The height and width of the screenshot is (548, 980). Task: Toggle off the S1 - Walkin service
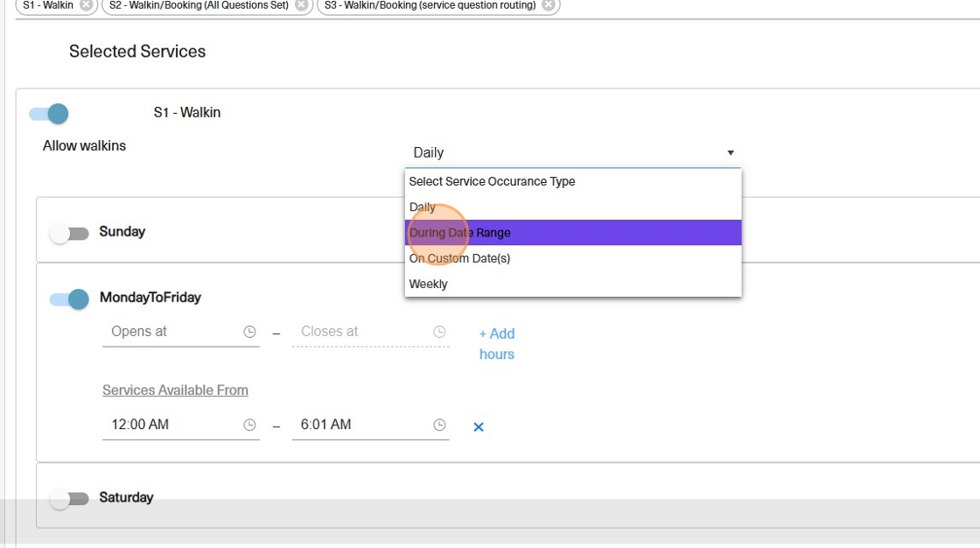49,114
